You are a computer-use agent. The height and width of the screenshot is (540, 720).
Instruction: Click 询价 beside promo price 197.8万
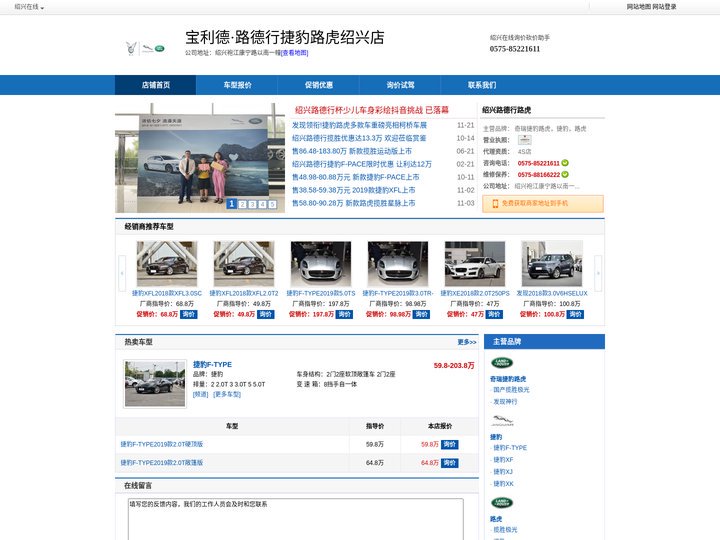point(344,315)
